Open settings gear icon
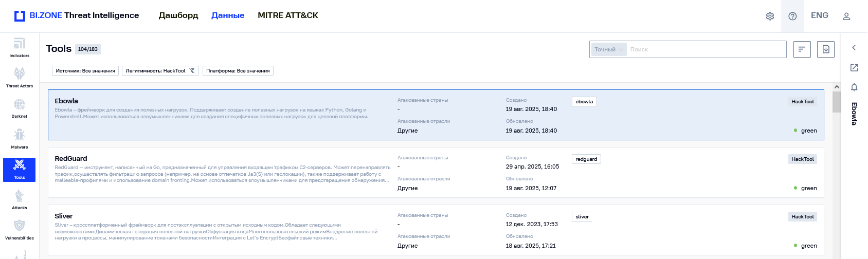The width and height of the screenshot is (868, 259). tap(770, 16)
